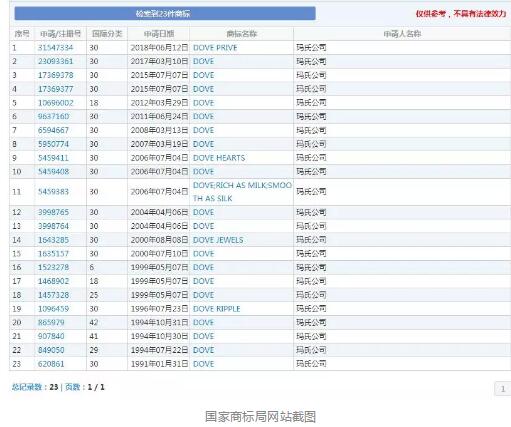Open registration number 1643285 link
The image size is (511, 427).
pyautogui.click(x=53, y=240)
